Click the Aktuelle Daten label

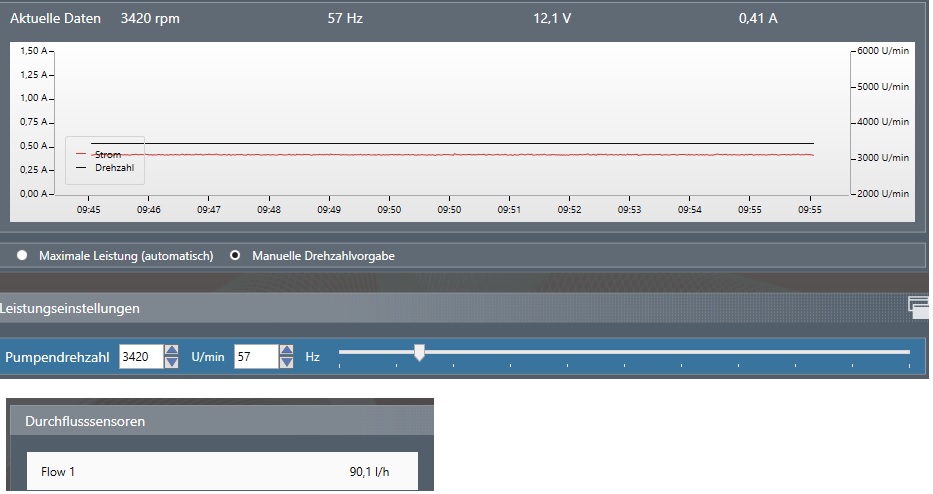[x=55, y=18]
